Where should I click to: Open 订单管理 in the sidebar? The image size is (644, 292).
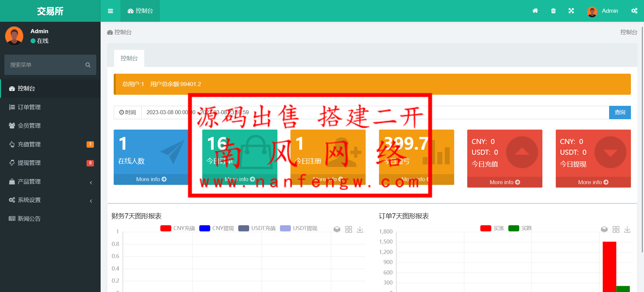click(x=29, y=107)
